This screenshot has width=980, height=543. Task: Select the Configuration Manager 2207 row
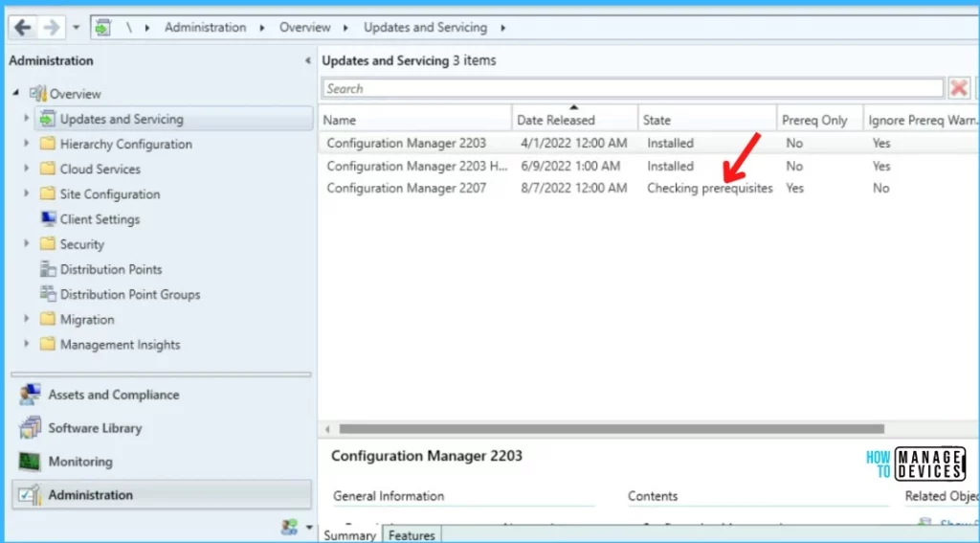click(649, 188)
